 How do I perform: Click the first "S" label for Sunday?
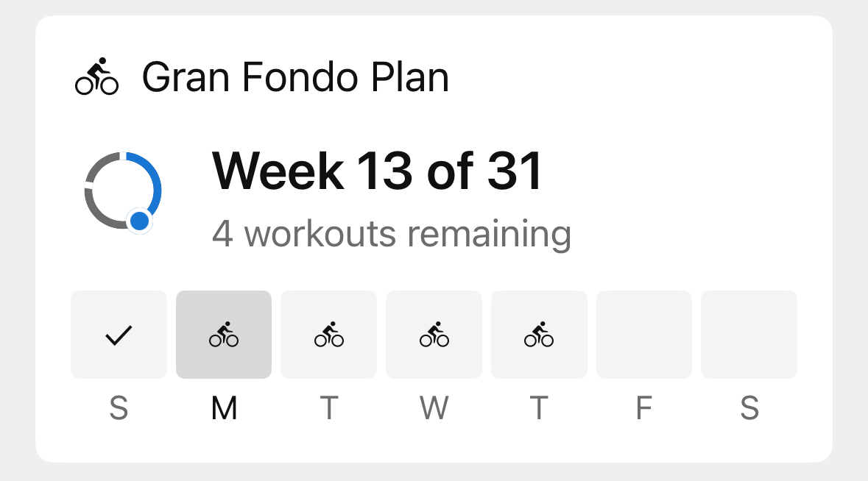119,408
